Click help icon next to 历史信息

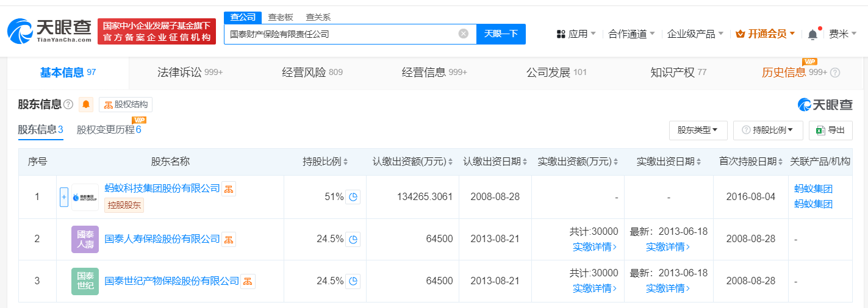(835, 73)
